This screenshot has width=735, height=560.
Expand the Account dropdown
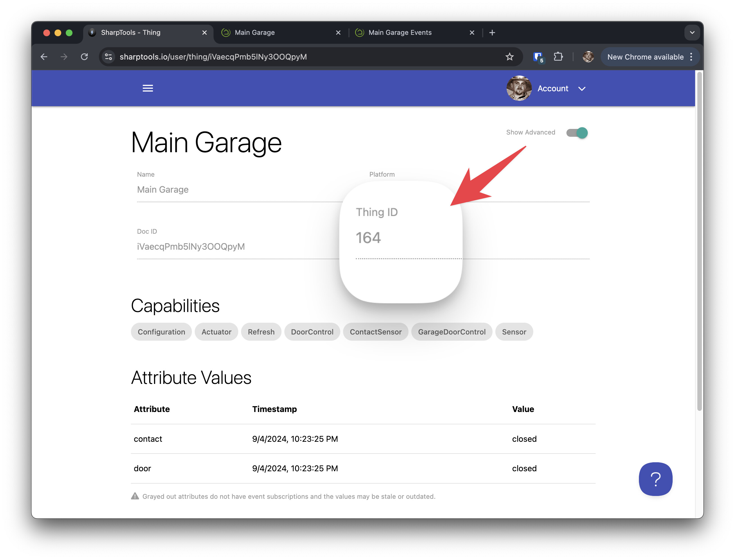(x=581, y=89)
